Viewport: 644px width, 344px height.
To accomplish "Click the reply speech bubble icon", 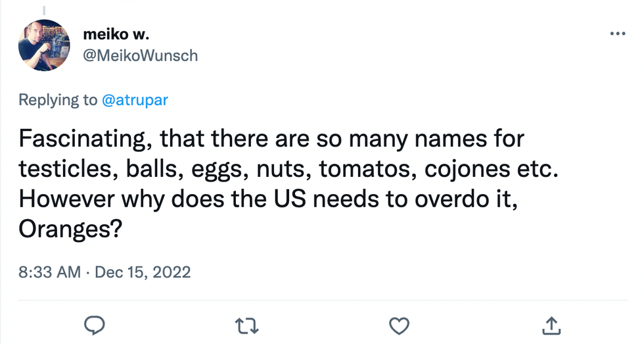I will pyautogui.click(x=95, y=325).
